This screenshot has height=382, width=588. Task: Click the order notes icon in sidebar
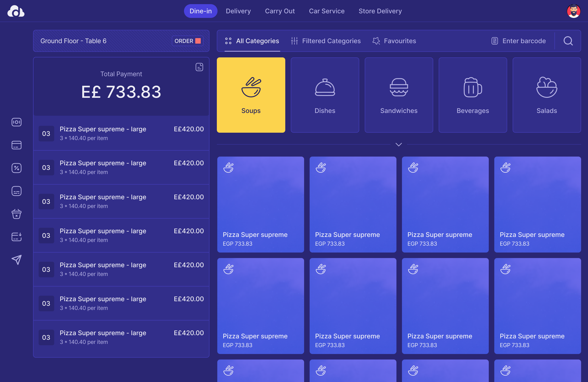click(16, 191)
